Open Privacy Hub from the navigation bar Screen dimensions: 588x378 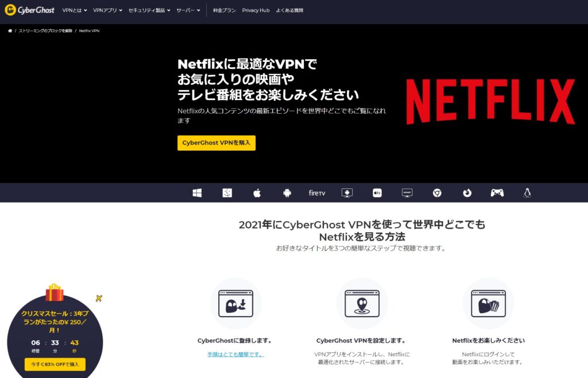click(255, 10)
